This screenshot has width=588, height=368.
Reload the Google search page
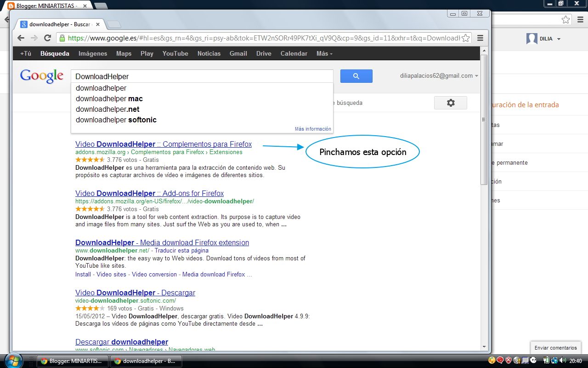(x=47, y=38)
